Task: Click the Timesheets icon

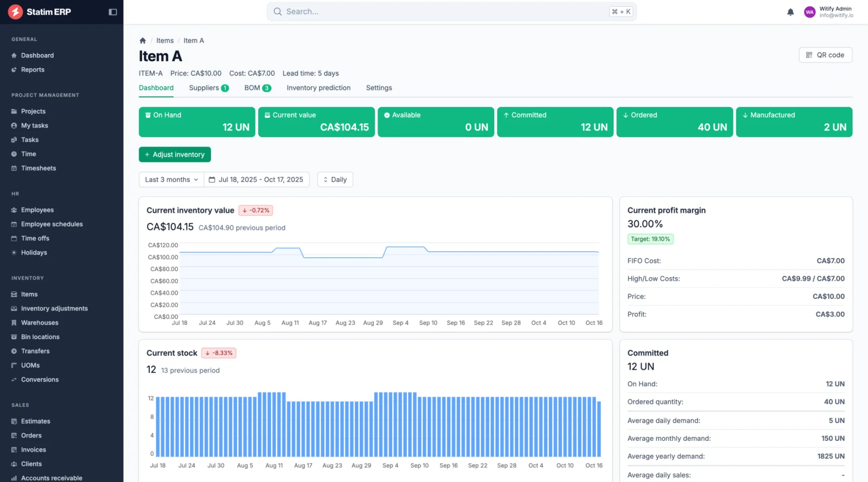Action: 14,168
